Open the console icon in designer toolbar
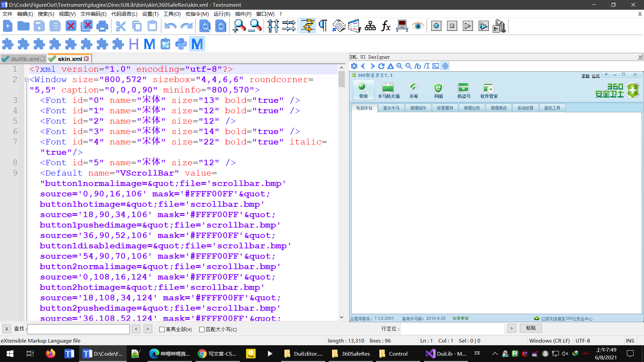644x362 pixels. tap(436, 66)
